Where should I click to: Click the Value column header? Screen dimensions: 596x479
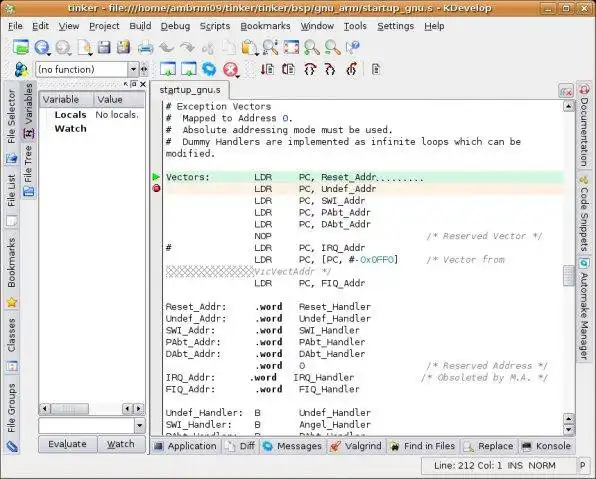[x=119, y=100]
